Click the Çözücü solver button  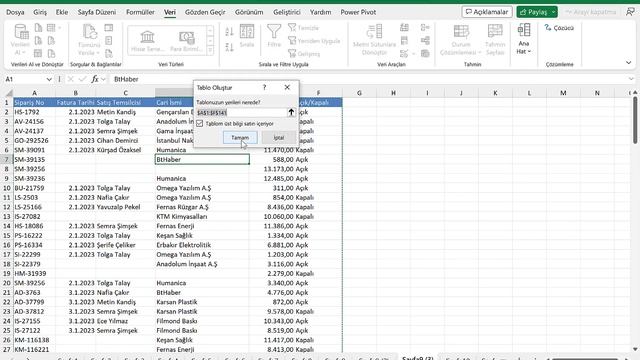[559, 28]
